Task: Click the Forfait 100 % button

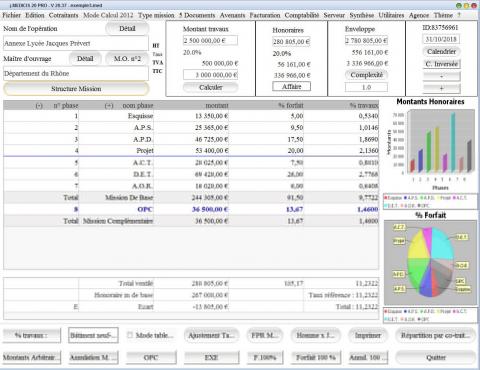Action: tap(315, 357)
